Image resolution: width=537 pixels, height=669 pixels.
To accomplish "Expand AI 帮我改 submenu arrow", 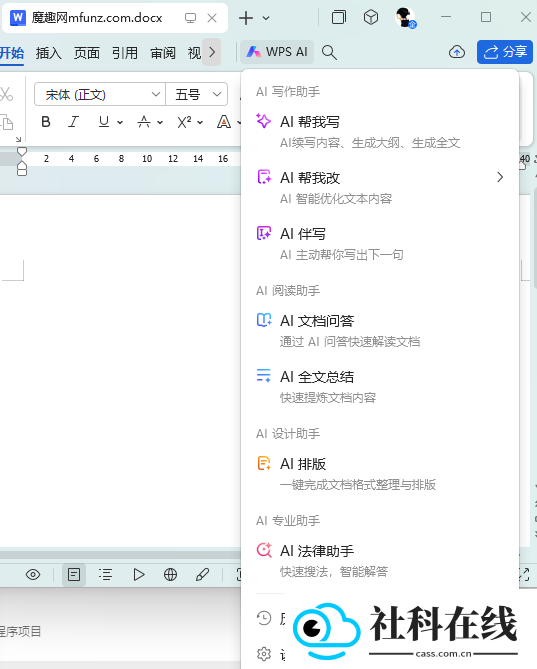I will point(500,177).
